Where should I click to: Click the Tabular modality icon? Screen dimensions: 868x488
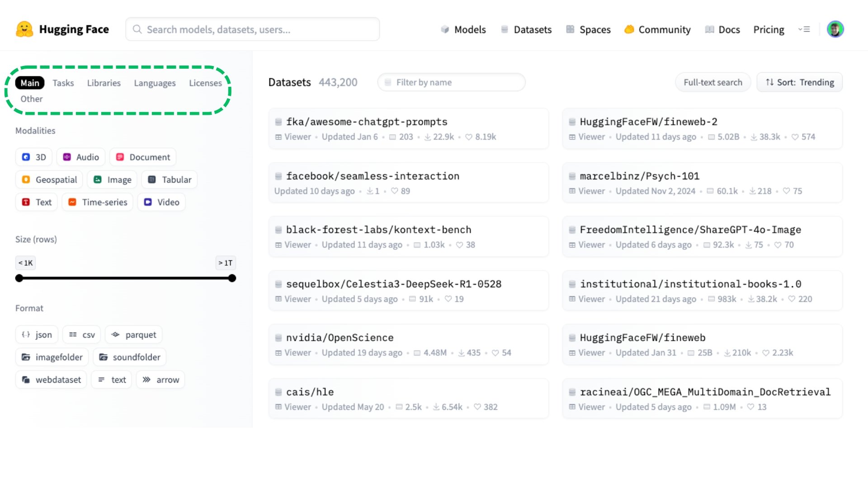pyautogui.click(x=152, y=179)
